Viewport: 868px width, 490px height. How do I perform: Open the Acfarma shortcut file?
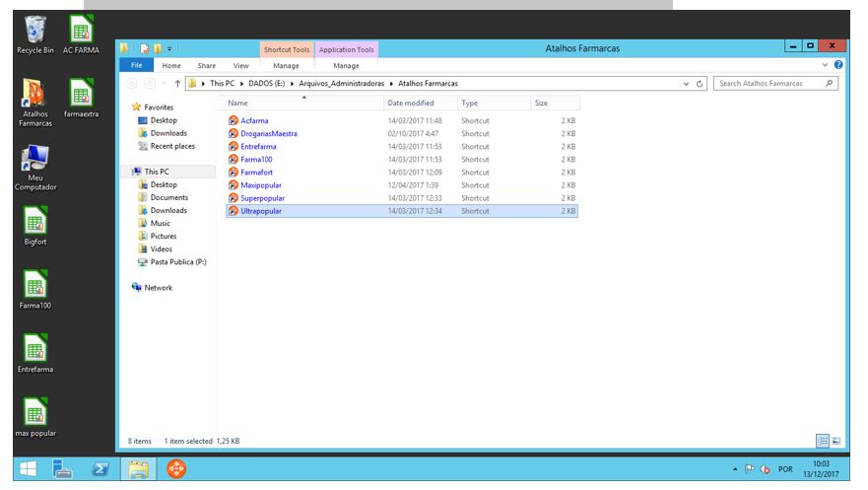click(x=253, y=120)
